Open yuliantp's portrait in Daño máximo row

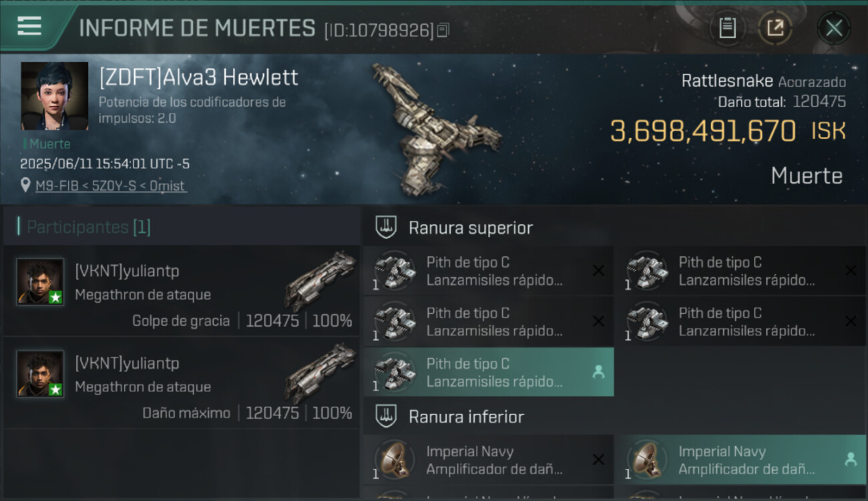40,374
